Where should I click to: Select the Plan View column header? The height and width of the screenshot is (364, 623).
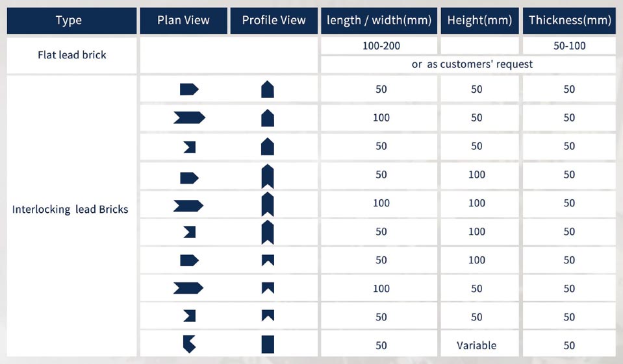183,20
